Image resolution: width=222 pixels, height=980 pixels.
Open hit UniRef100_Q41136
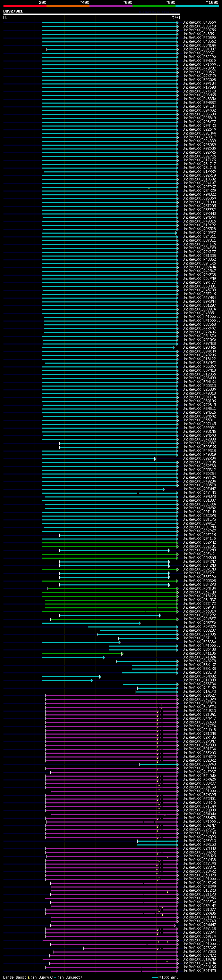point(199,653)
